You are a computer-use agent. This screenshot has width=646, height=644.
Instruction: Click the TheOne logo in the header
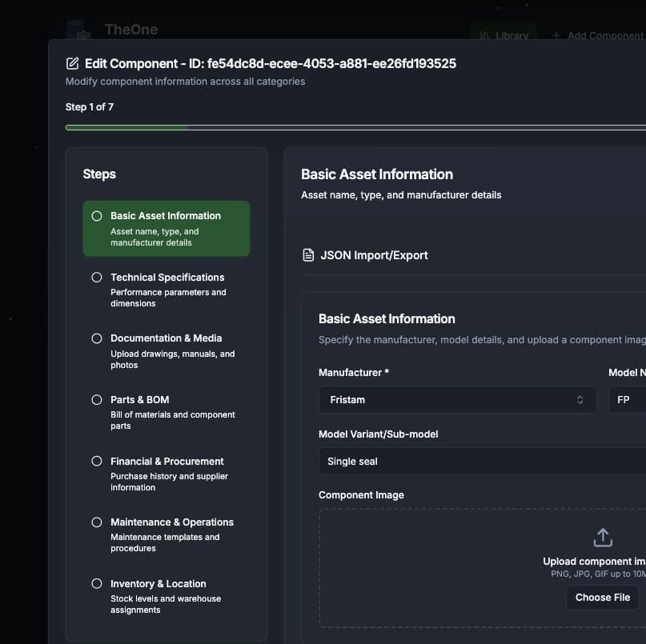tap(78, 30)
